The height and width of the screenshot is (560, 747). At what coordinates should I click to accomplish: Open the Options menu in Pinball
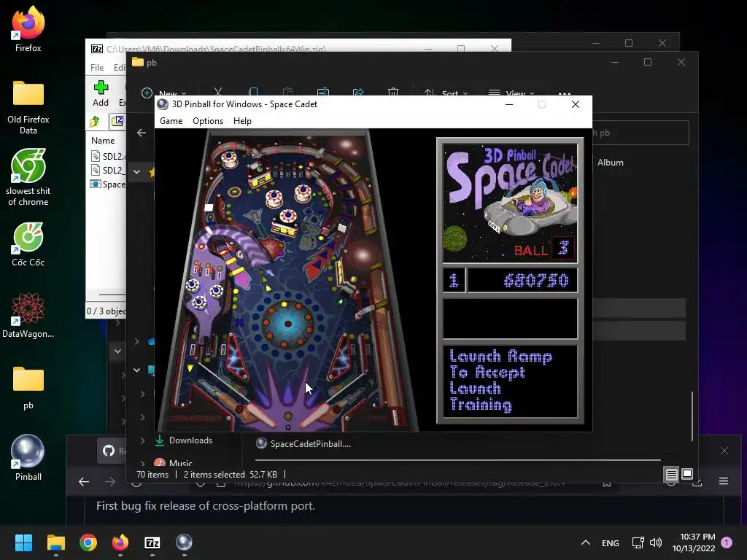tap(208, 121)
